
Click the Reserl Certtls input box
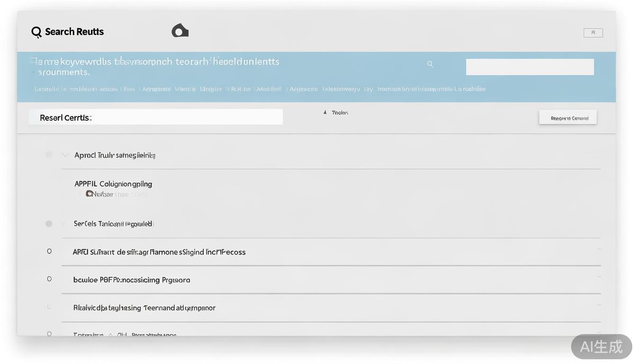(x=155, y=117)
